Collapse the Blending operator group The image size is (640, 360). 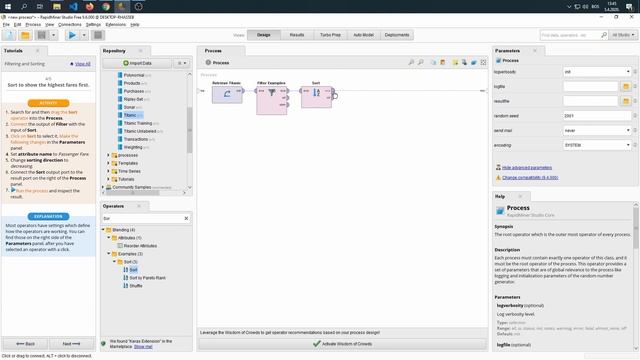103,230
